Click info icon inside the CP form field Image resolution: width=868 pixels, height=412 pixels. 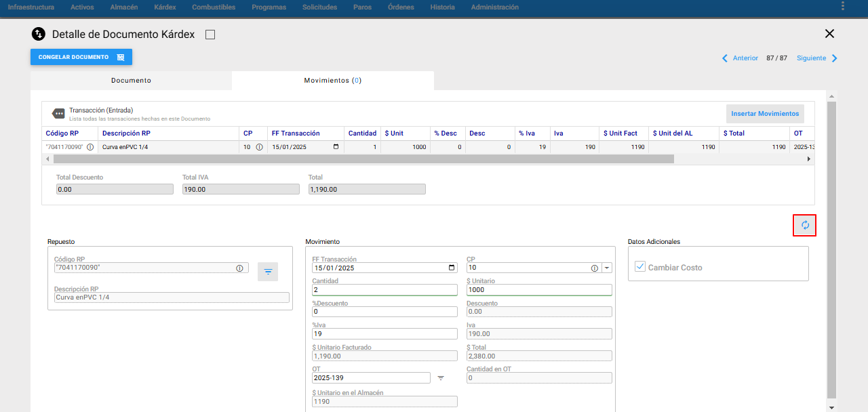(595, 268)
